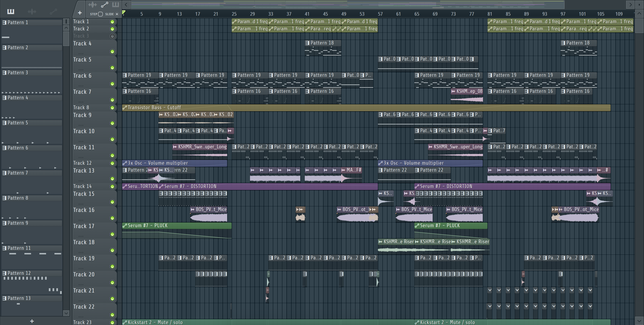Click the Pattern 18 clip icon at bar 41
Screen dimensions: 644x325
coord(307,43)
